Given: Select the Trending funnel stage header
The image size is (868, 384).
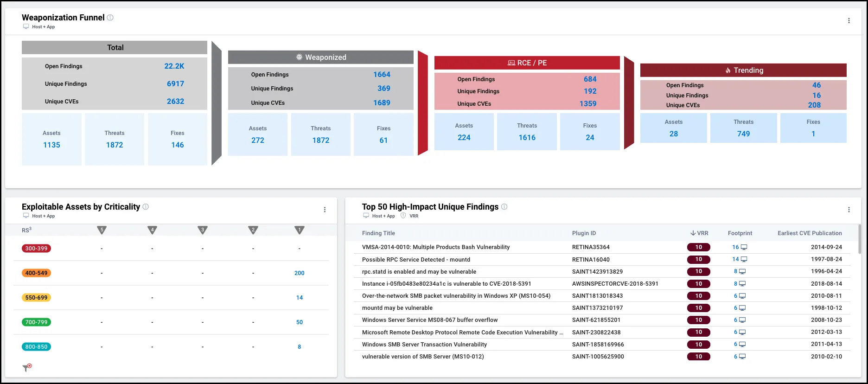Looking at the screenshot, I should 743,70.
